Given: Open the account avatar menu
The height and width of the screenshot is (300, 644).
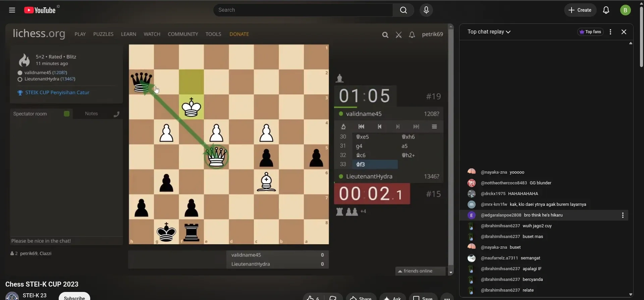Looking at the screenshot, I should (625, 10).
